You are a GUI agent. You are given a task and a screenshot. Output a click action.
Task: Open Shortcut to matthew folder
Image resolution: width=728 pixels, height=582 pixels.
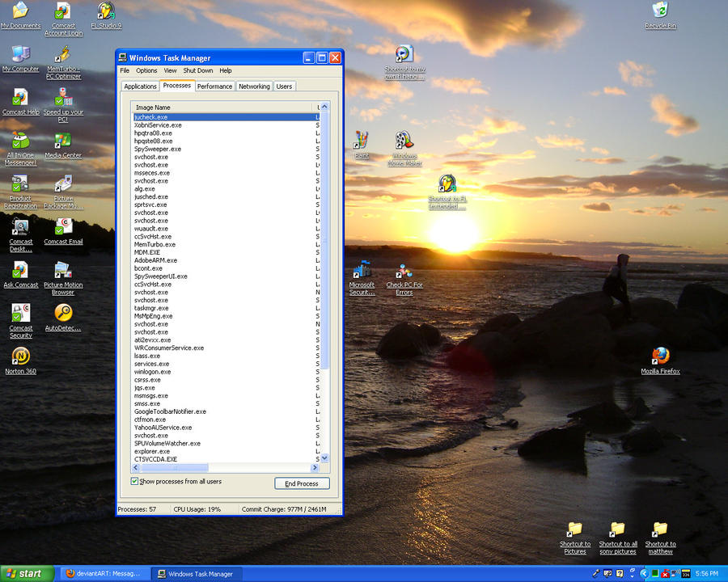point(660,538)
